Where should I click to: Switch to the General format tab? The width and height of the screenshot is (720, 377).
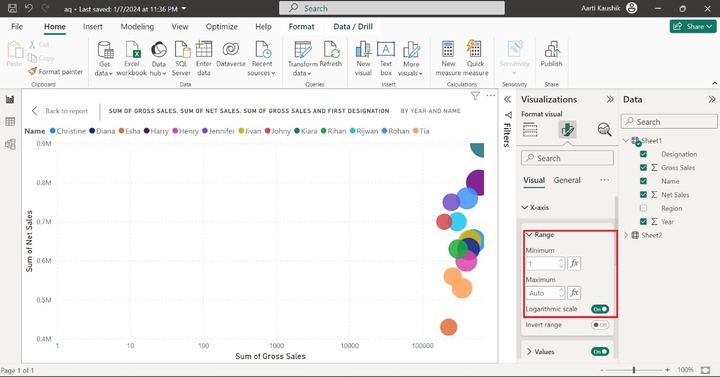tap(567, 180)
